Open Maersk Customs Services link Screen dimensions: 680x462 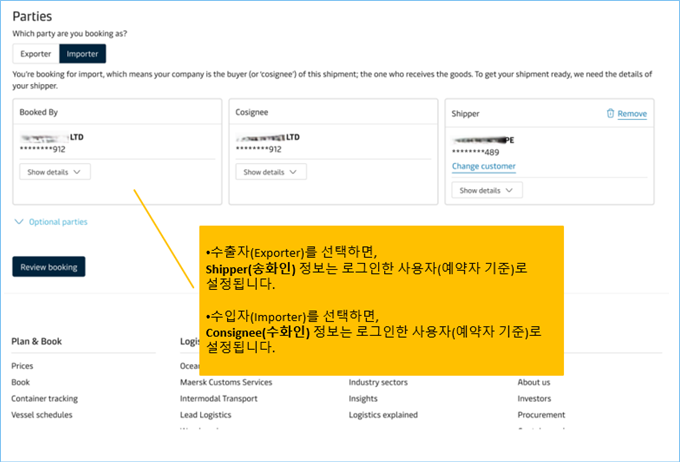pos(225,382)
